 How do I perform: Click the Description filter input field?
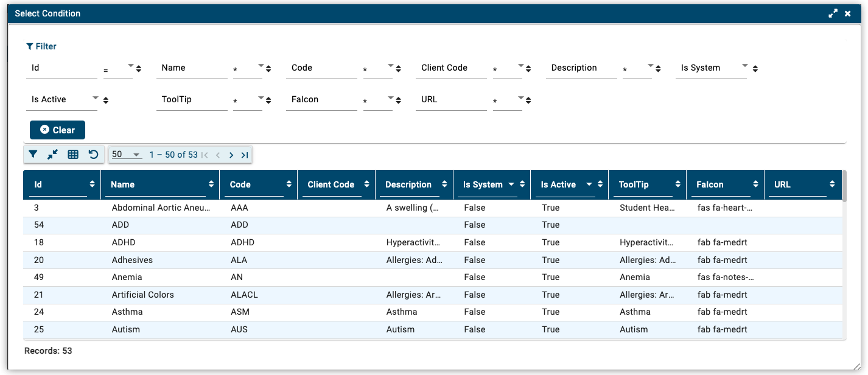[582, 68]
